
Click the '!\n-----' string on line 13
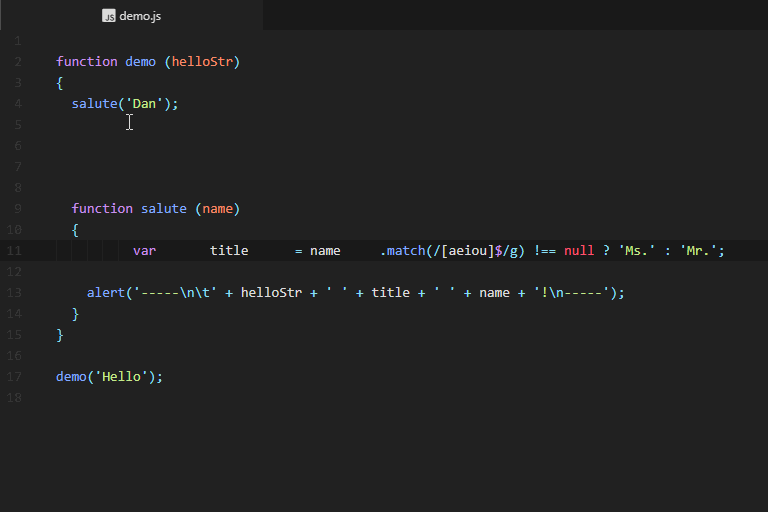tap(572, 293)
